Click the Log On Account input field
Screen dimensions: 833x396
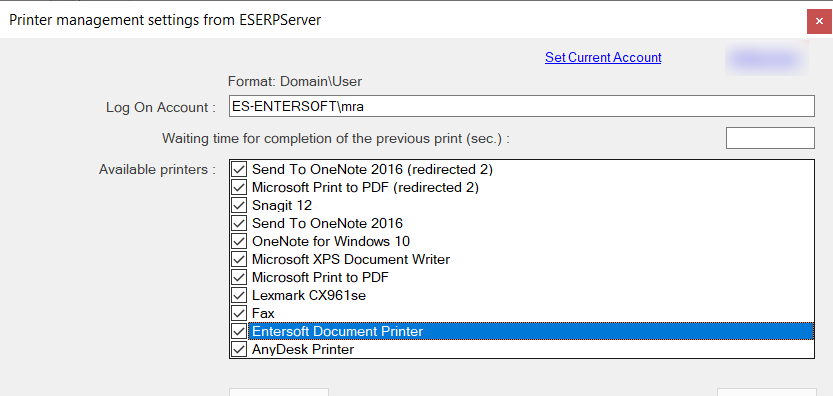[521, 106]
